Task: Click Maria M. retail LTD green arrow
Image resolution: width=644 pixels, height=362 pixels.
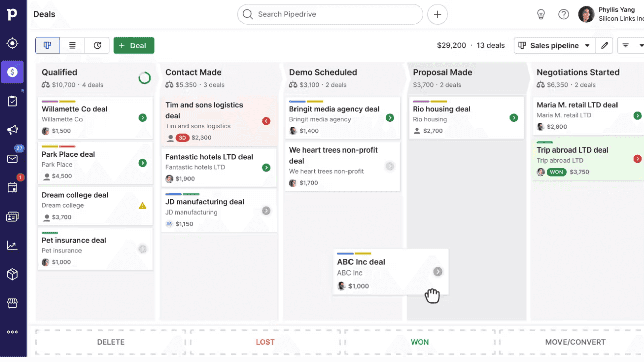Action: click(x=638, y=116)
